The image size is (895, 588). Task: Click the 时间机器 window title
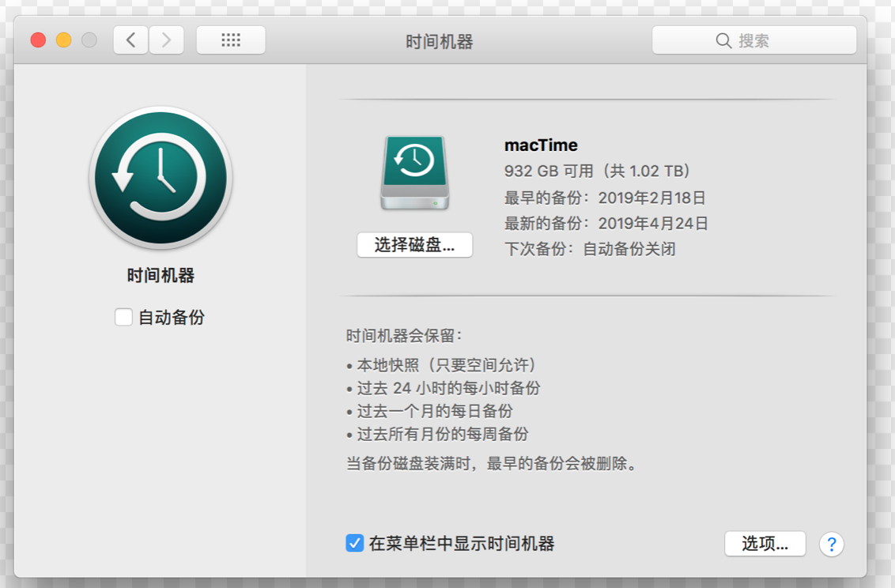[440, 42]
